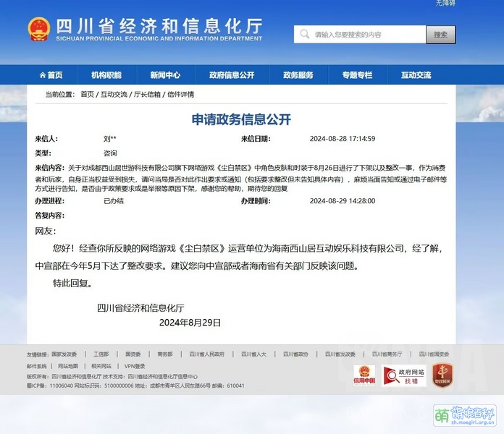Screen dimensions: 504x434
Task: Click the magnifier icon in search box
Action: coord(304,34)
